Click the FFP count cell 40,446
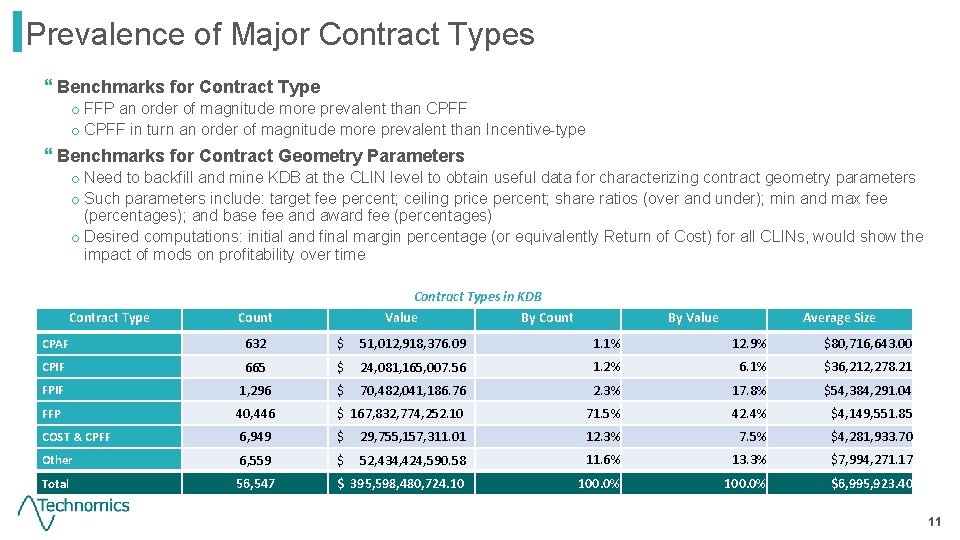This screenshot has height=540, width=960. point(255,414)
